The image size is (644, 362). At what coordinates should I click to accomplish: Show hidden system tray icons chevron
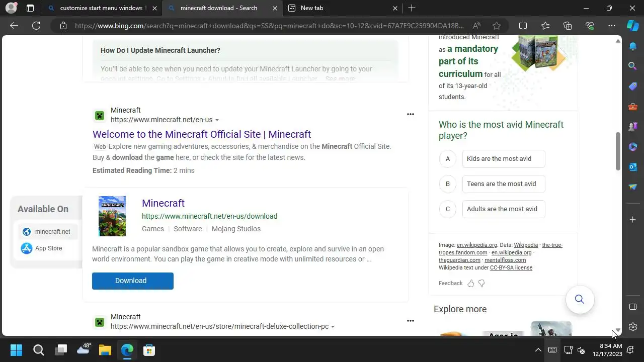[x=538, y=350]
